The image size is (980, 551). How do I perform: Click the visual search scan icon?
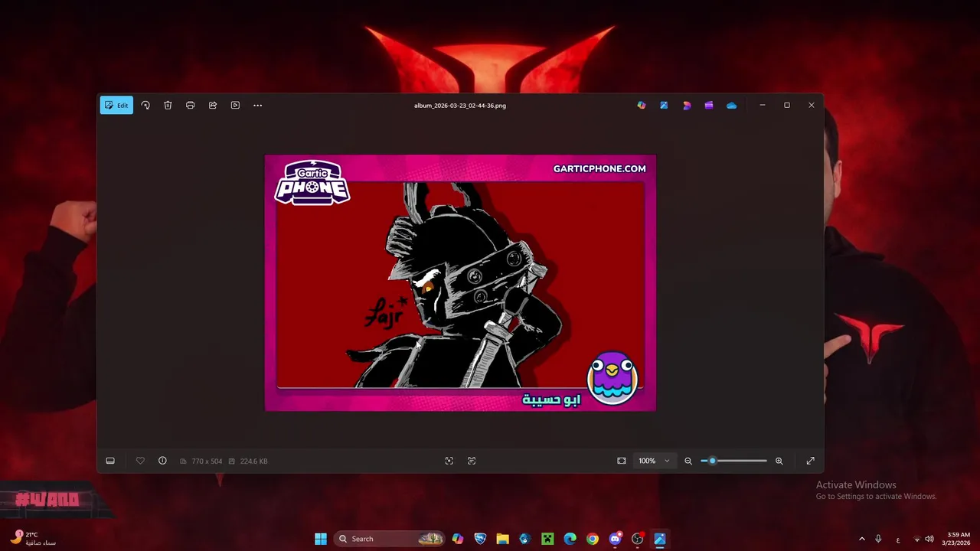449,461
